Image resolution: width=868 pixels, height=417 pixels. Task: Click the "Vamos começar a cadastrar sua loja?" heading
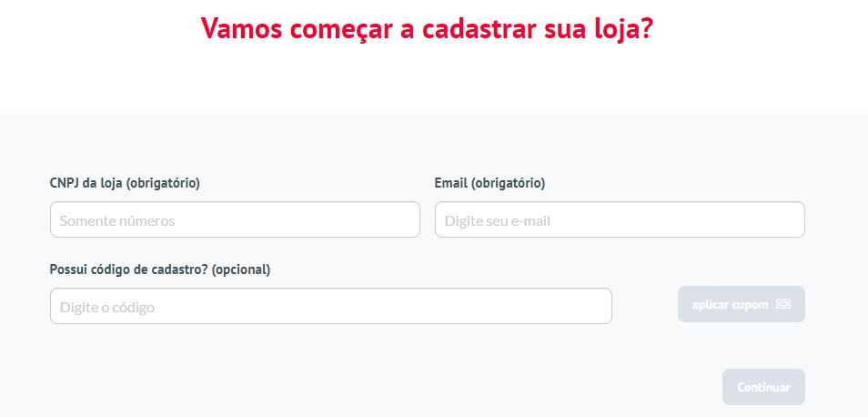click(x=427, y=27)
